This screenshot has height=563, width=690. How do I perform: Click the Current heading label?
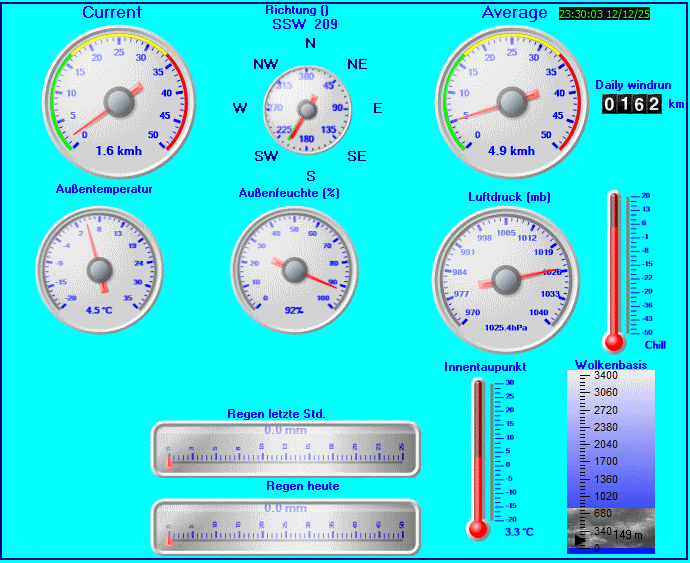(112, 12)
